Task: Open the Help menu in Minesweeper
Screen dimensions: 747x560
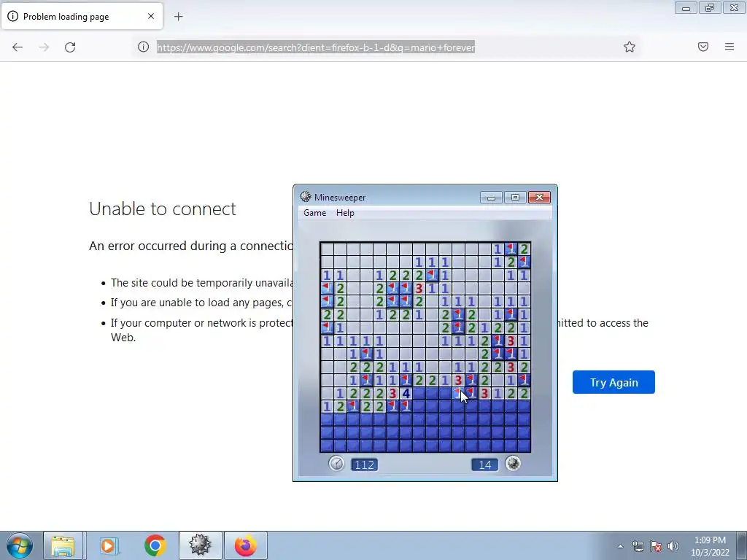Action: [x=345, y=213]
